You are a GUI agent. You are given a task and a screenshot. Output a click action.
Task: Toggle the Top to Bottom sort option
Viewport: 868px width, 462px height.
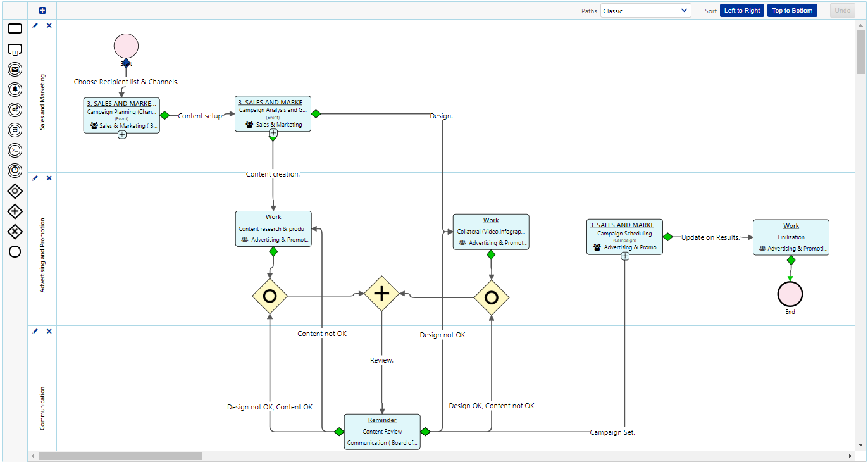792,10
